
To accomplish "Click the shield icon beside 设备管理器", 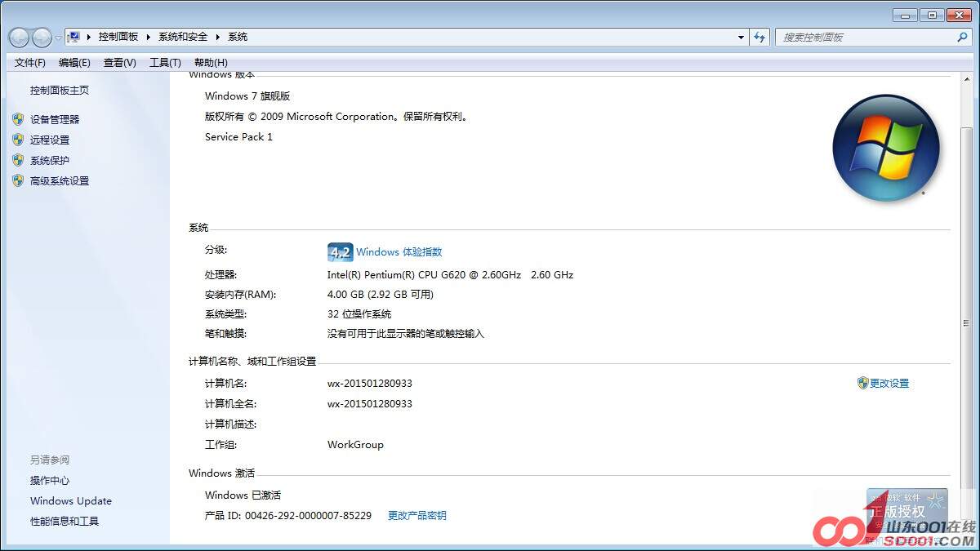I will pos(18,119).
